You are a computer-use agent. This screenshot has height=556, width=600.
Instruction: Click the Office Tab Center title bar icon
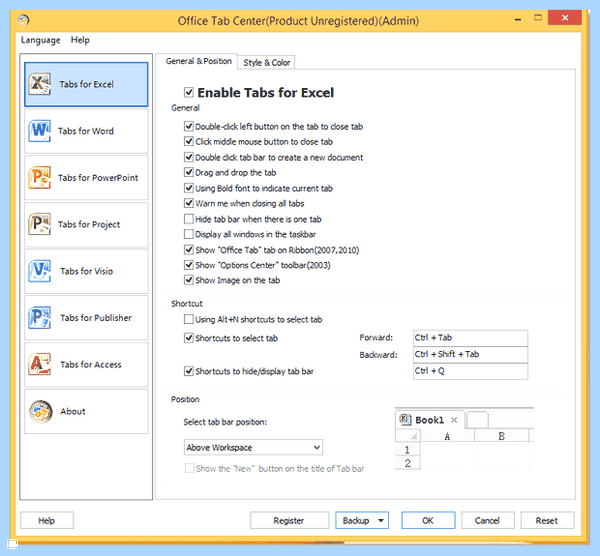(x=24, y=20)
